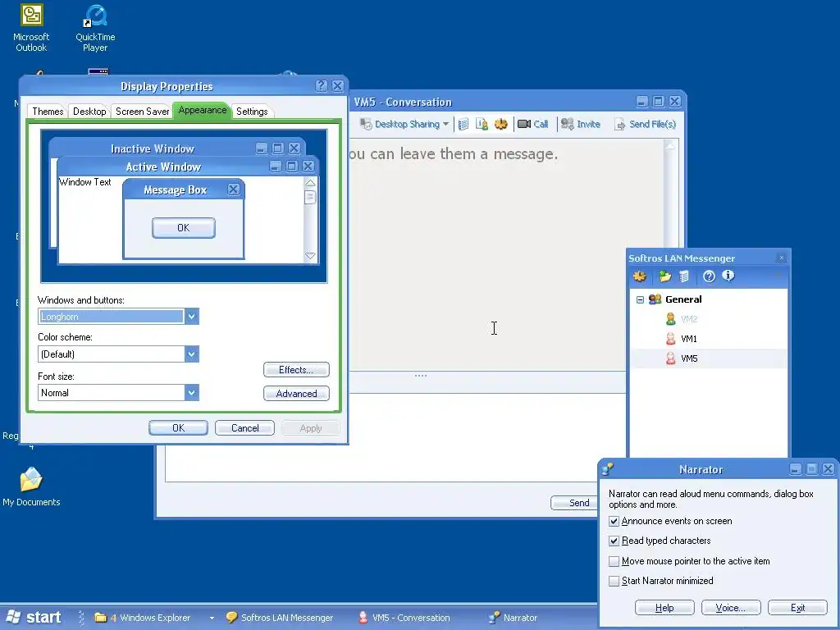The image size is (840, 630).
Task: Open settings gear in Softros LAN Messenger
Action: pyautogui.click(x=640, y=276)
